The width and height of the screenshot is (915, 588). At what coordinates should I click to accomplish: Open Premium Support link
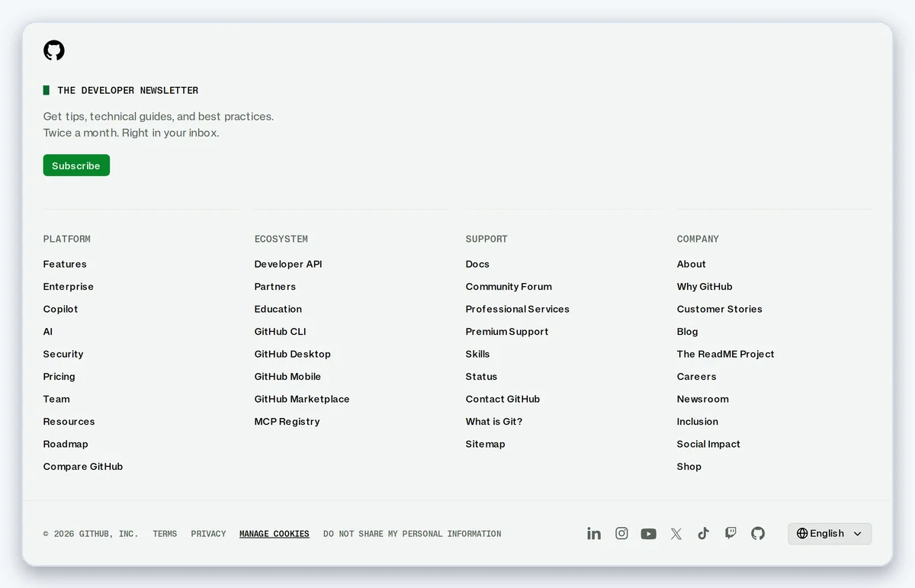(507, 332)
